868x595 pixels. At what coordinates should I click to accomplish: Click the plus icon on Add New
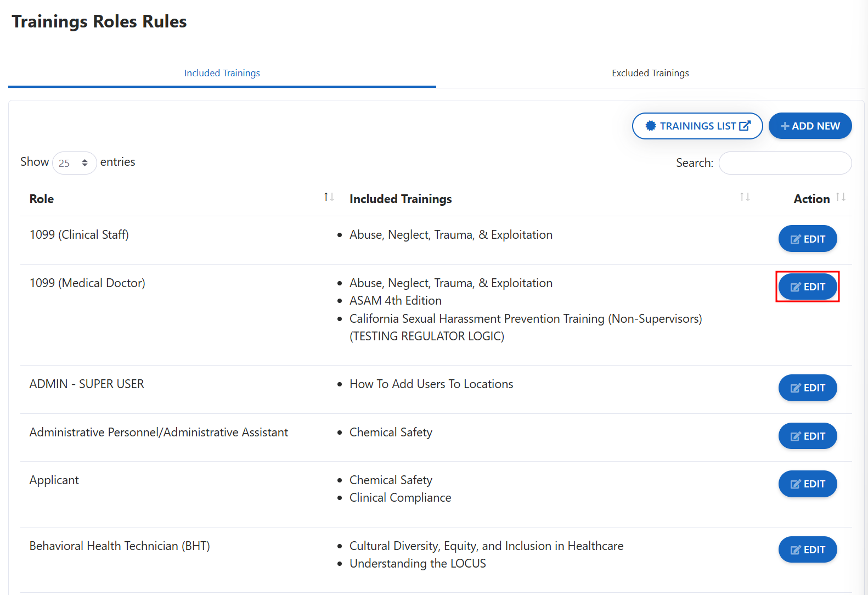click(785, 126)
